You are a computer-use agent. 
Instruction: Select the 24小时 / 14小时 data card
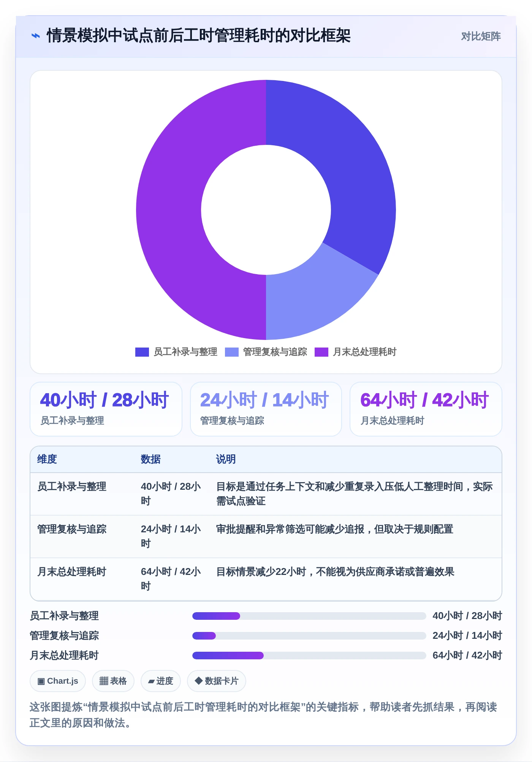pos(266,409)
